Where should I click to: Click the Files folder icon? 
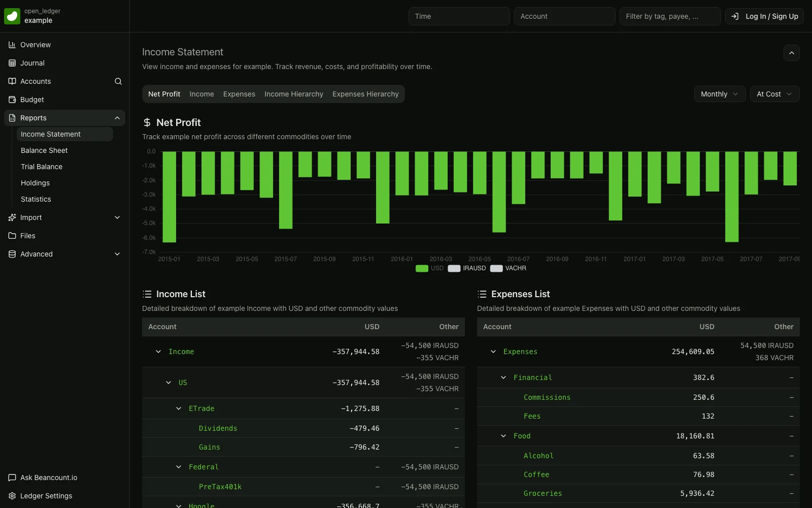click(x=12, y=236)
